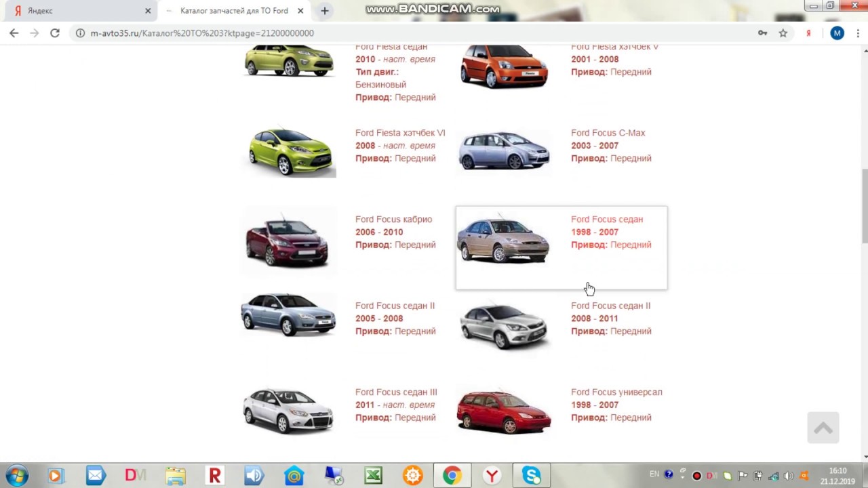Image resolution: width=868 pixels, height=488 pixels.
Task: Open the mail envelope taskbar icon
Action: (96, 476)
